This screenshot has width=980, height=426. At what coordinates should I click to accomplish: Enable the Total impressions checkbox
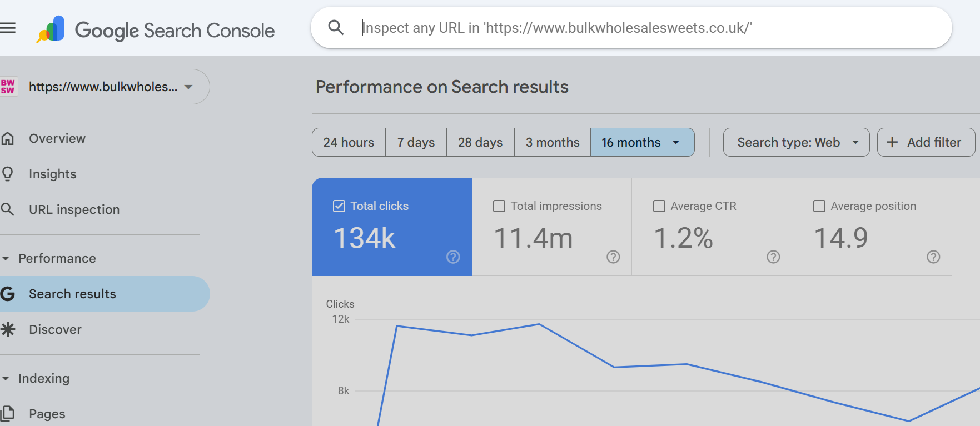point(499,206)
